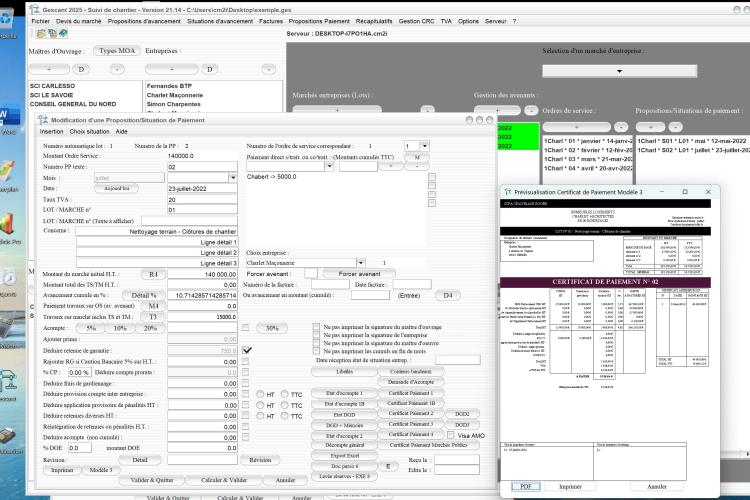This screenshot has width=750, height=500.
Task: Tick 'Ne pas imprimer les cumuls en fin de mois'
Action: [316, 351]
